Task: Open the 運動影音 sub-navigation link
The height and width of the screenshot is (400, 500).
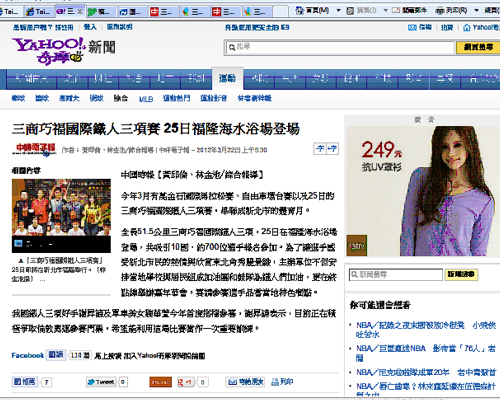Action: tap(214, 98)
